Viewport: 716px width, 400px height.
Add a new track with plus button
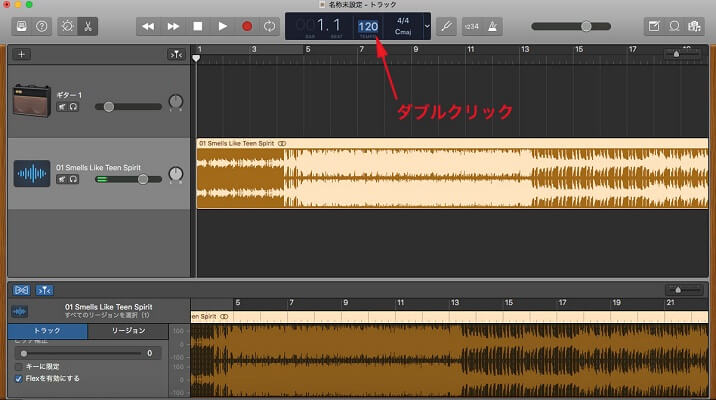tap(21, 54)
